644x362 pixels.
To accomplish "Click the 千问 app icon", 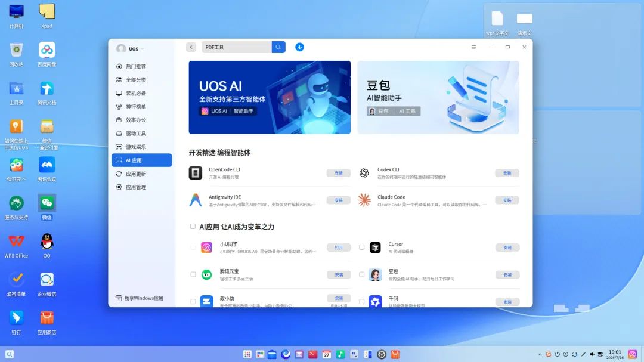I will pyautogui.click(x=375, y=301).
